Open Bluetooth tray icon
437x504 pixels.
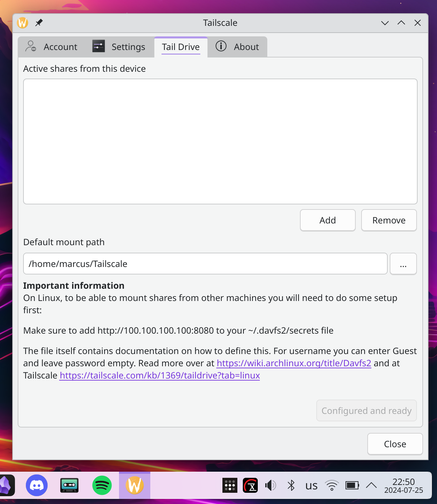[291, 485]
